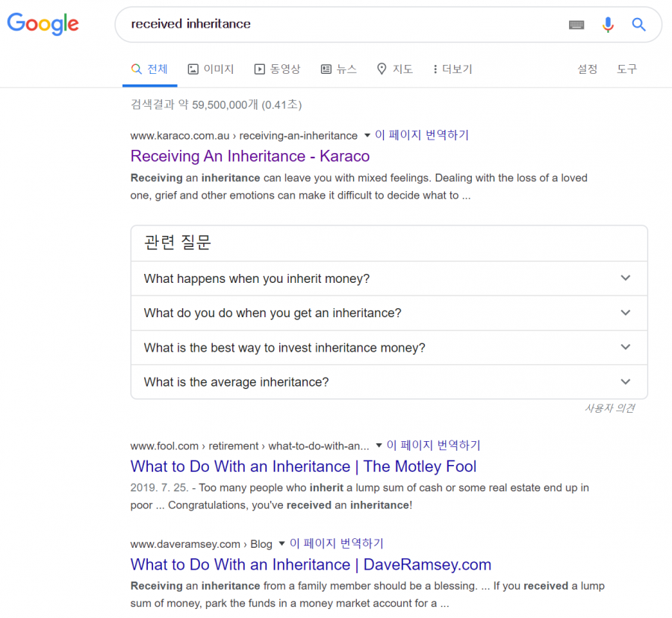Open the 뉴스 tab

339,69
